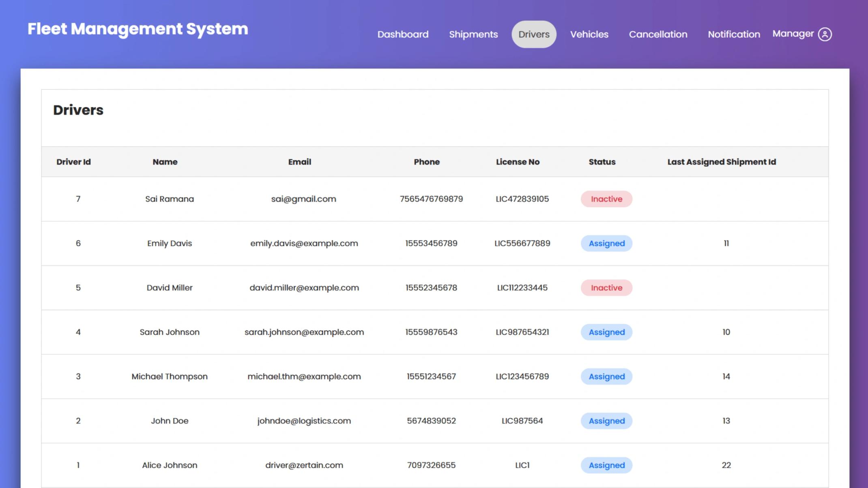Click the Status column header
Screen dimensions: 868x488
point(602,162)
